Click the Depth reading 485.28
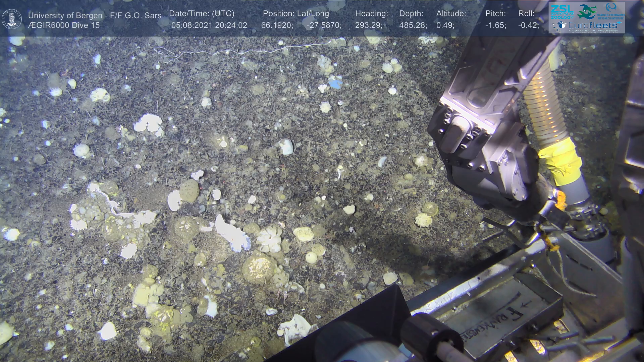Viewport: 644px width, 362px height. 413,25
